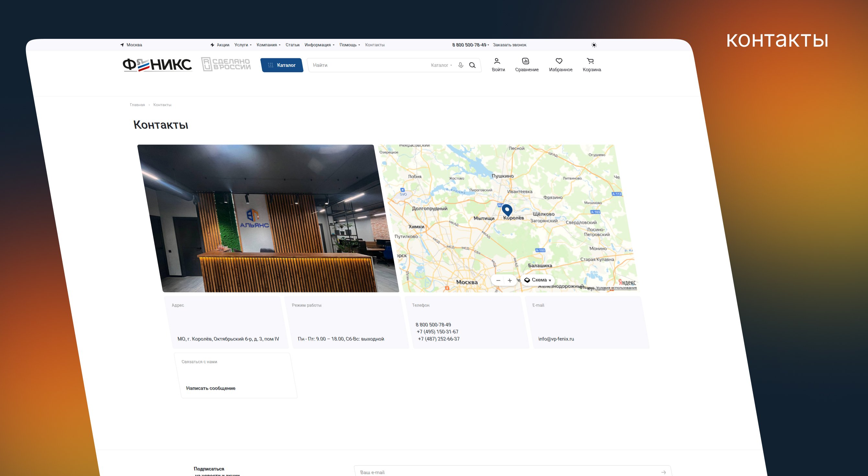This screenshot has width=868, height=476.
Task: Click the Москва location arrow icon
Action: pyautogui.click(x=122, y=45)
